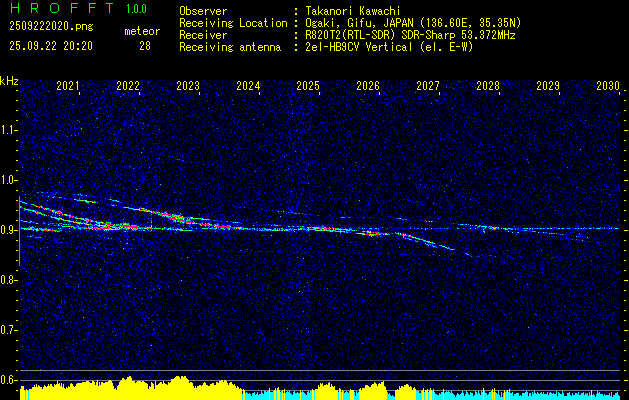Screen dimensions: 629x400
Task: Click the 2028 time axis marker
Action: click(488, 85)
